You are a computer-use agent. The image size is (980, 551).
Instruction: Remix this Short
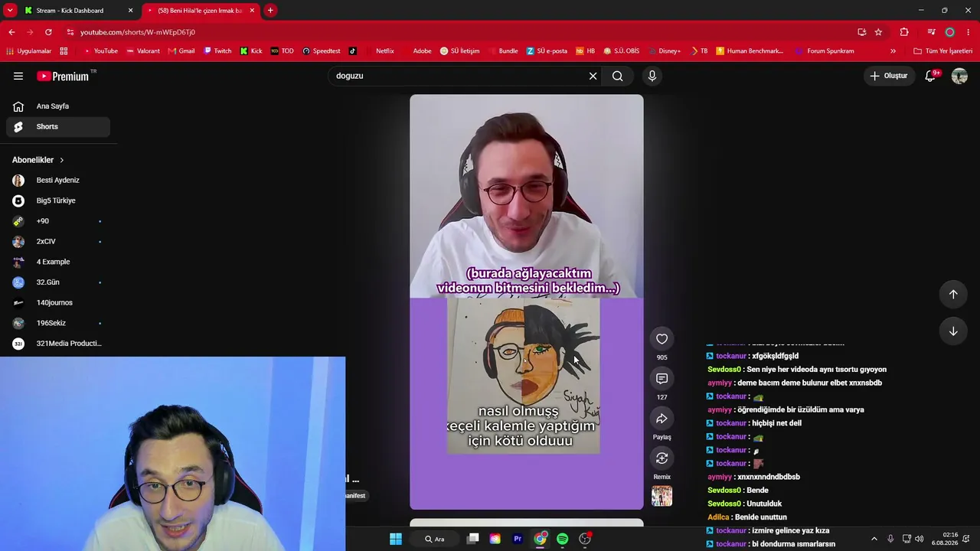click(662, 458)
